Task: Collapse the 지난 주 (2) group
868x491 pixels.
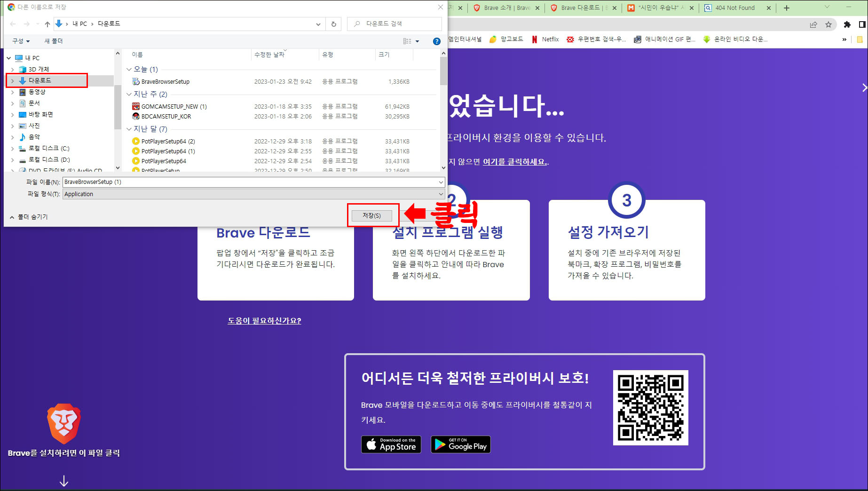Action: 129,94
